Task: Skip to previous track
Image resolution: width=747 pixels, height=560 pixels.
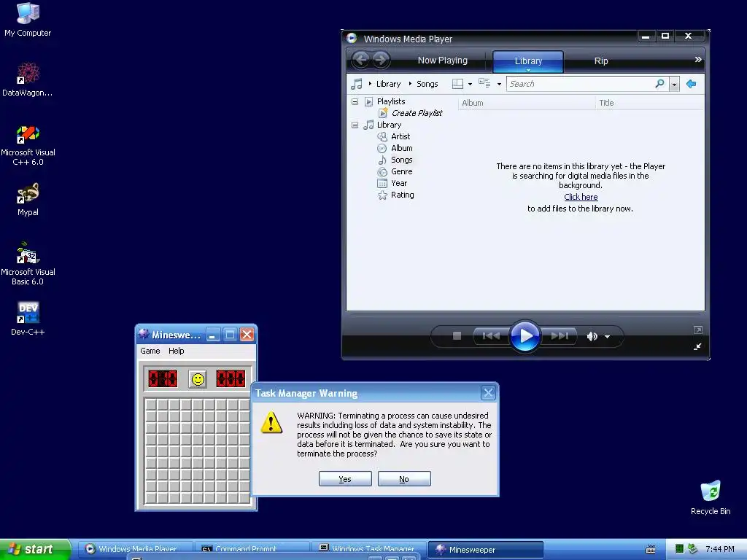Action: click(491, 336)
